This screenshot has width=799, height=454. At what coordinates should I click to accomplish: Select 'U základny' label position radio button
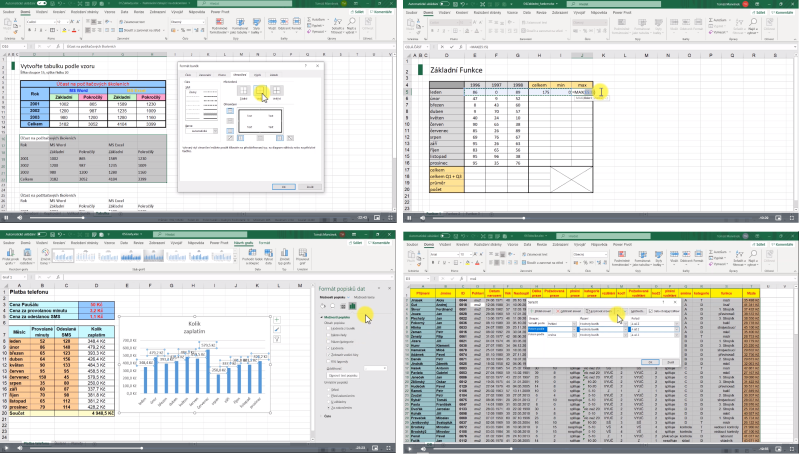click(x=329, y=402)
